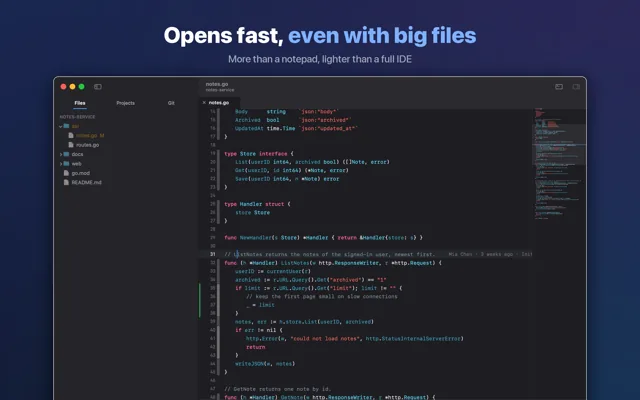This screenshot has height=400, width=640.
Task: Toggle the right inspector panel icon
Action: (576, 87)
